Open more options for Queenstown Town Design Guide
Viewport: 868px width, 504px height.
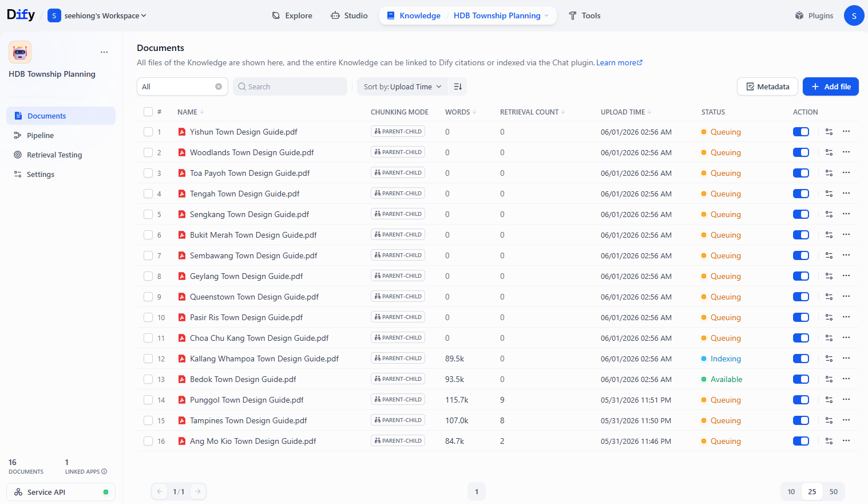click(846, 297)
